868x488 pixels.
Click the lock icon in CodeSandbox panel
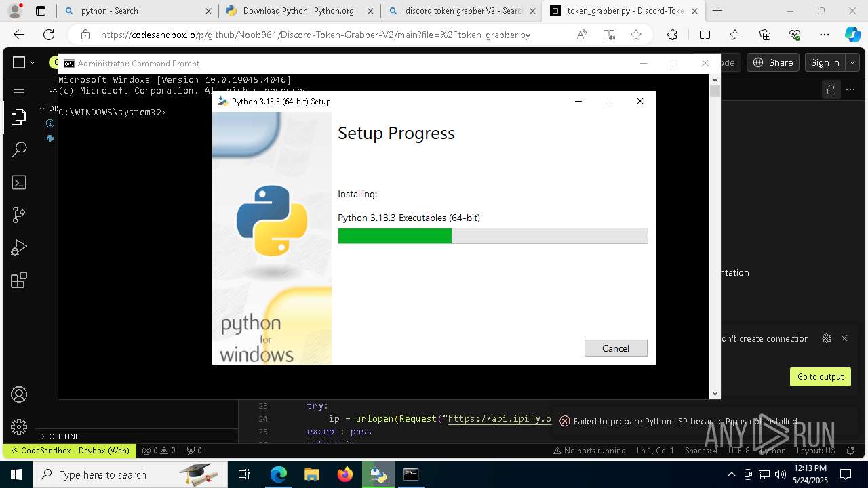click(831, 89)
